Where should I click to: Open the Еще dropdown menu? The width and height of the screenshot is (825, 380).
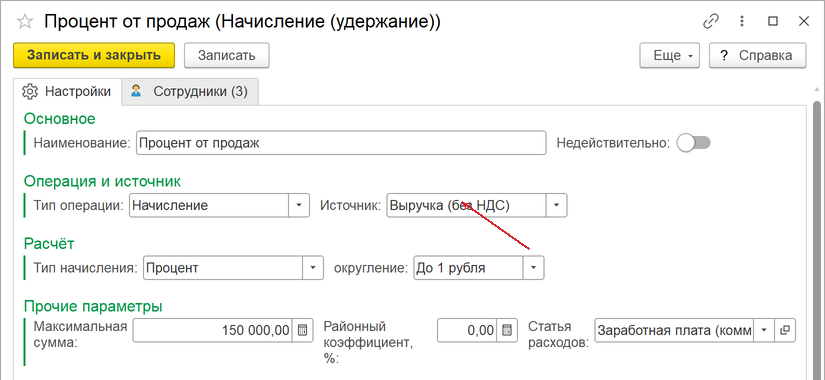tap(669, 55)
